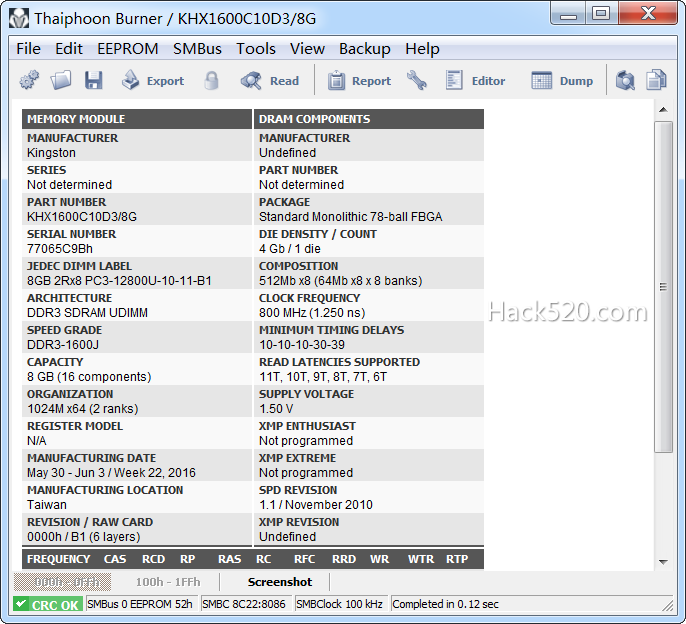Select the Screenshot tab
The image size is (686, 624).
(280, 582)
